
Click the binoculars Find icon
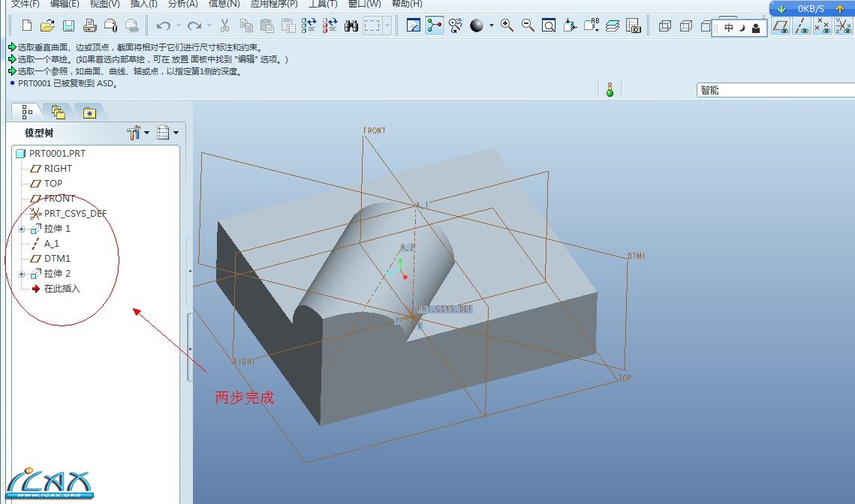pos(351,26)
